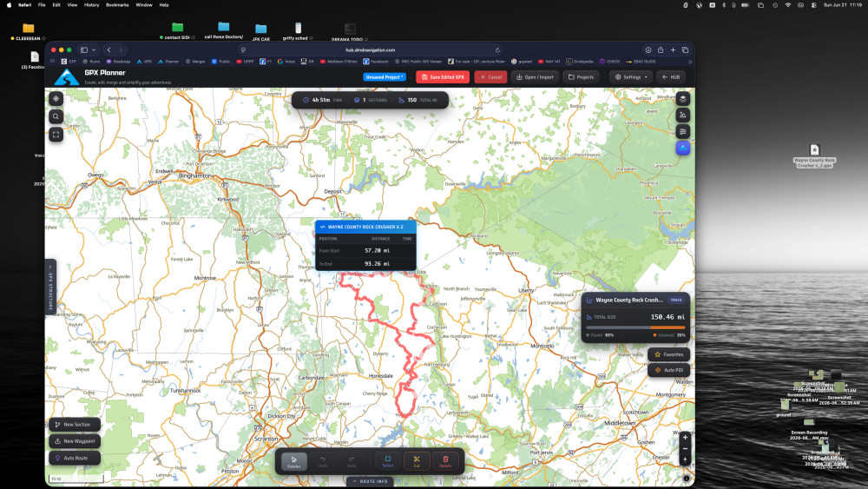Open the View menu
This screenshot has height=489, width=868.
(72, 5)
